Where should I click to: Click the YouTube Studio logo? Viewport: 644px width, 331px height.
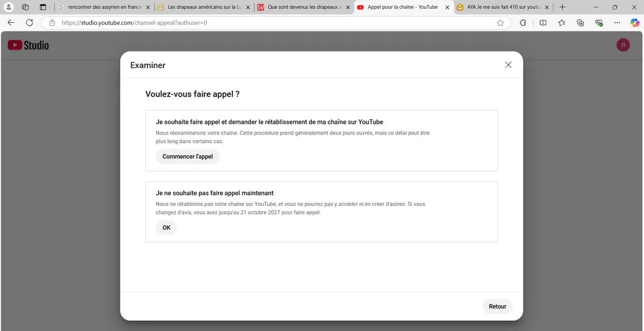(x=28, y=45)
